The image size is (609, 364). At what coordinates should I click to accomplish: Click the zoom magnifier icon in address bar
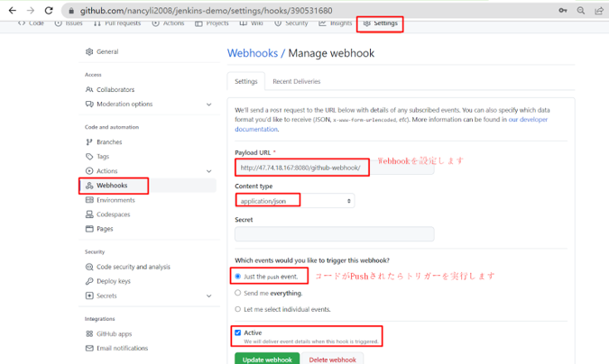(x=581, y=11)
